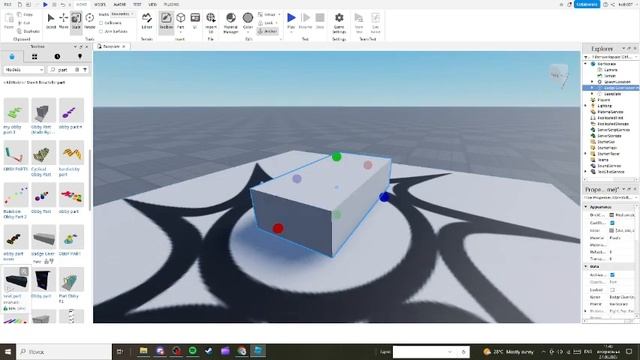Image resolution: width=640 pixels, height=360 pixels.
Task: Choose the Select tool in ribbon
Action: [x=51, y=21]
